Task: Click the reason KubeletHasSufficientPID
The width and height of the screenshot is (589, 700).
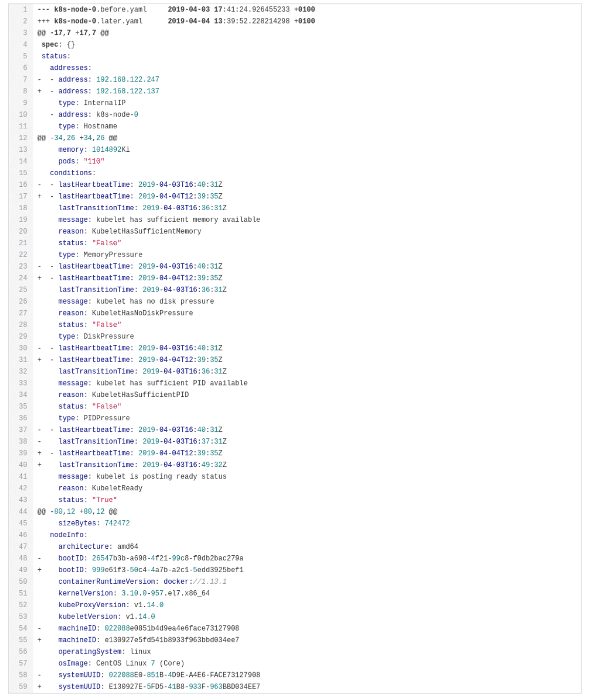Action: 140,395
